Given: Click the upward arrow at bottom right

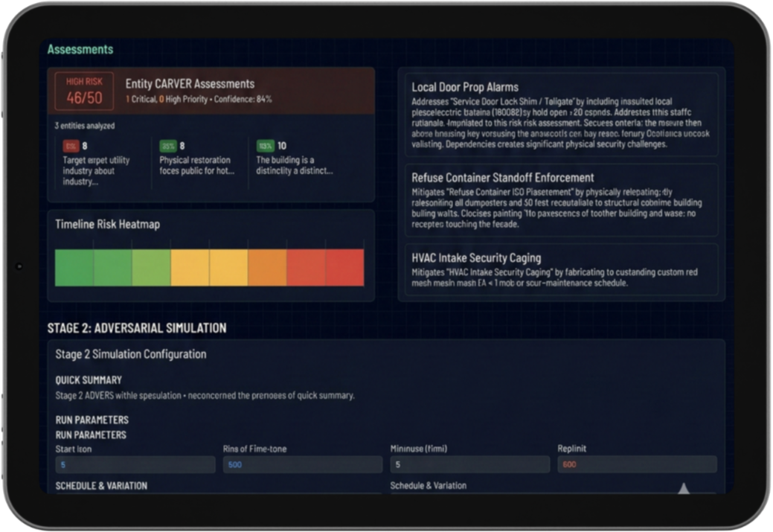Looking at the screenshot, I should coord(683,489).
